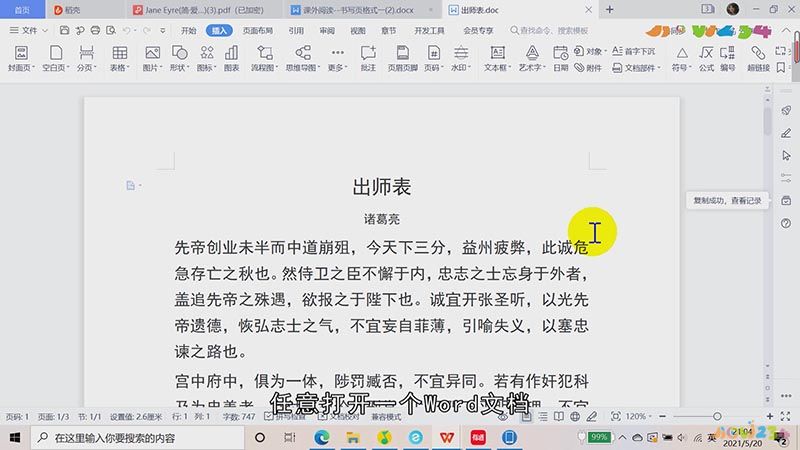Toggle spell check (拼写检查) in status bar

pos(285,417)
